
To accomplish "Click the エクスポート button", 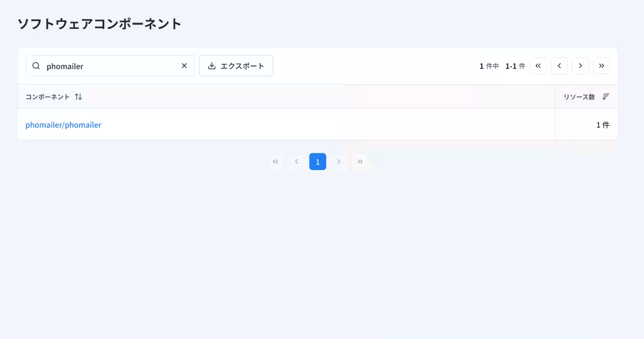I will pyautogui.click(x=236, y=66).
